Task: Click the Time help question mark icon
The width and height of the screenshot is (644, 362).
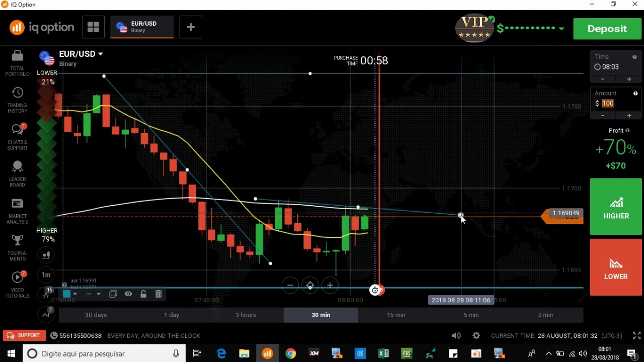Action: 634,57
